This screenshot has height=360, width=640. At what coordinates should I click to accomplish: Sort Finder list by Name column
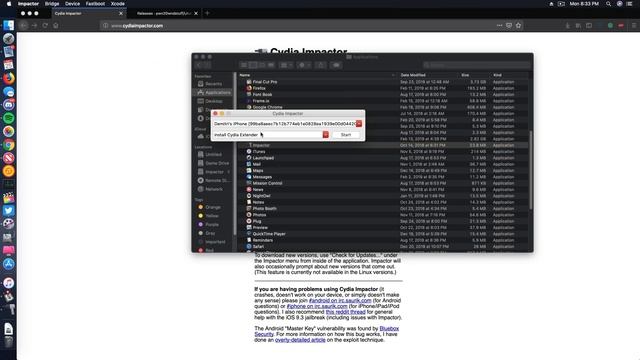[317, 75]
